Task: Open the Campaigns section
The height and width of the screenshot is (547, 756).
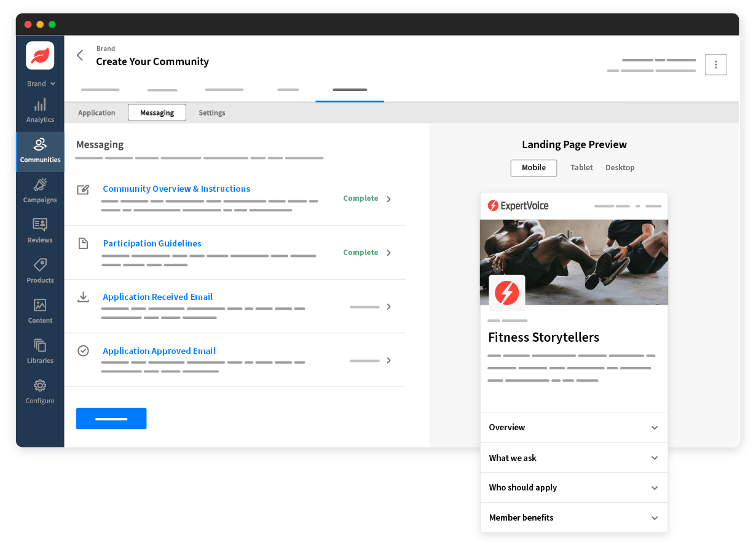Action: [x=39, y=191]
